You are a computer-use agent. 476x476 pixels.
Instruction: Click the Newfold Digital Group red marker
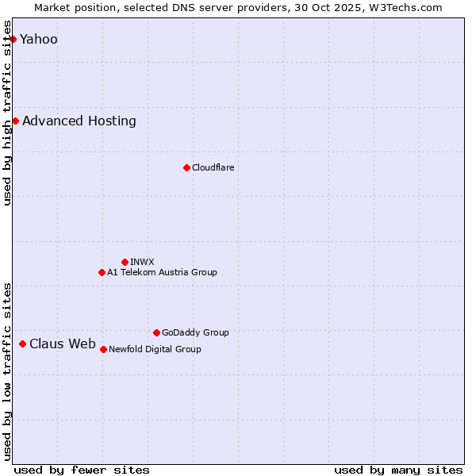click(103, 349)
